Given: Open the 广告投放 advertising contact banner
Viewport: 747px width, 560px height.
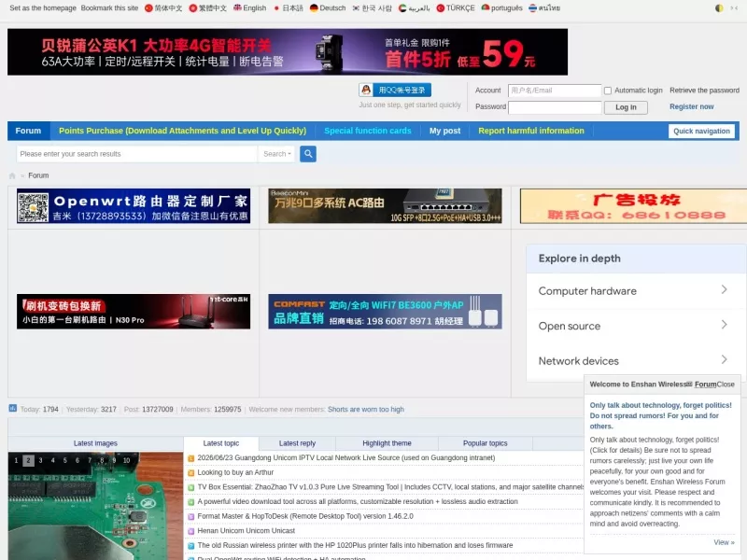Looking at the screenshot, I should click(633, 205).
